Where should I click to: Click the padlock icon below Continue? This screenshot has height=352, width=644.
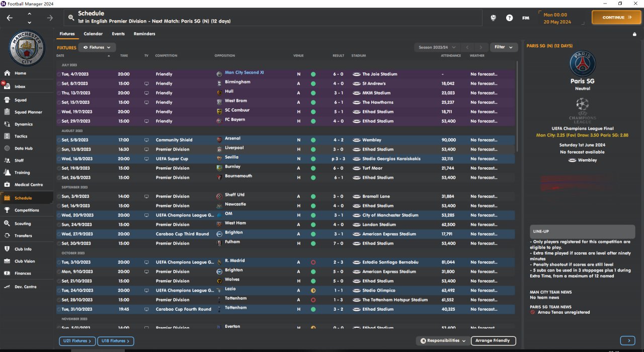pyautogui.click(x=634, y=34)
